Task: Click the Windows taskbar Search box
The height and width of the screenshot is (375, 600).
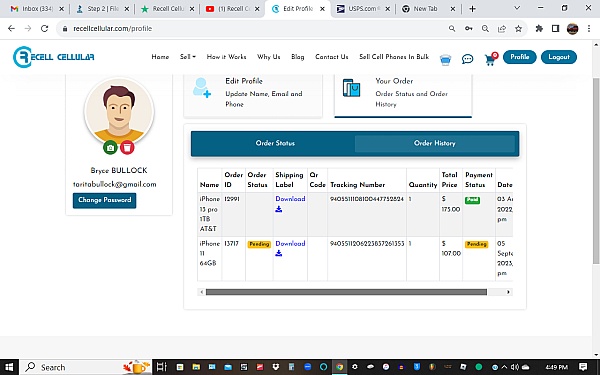Action: (86, 367)
